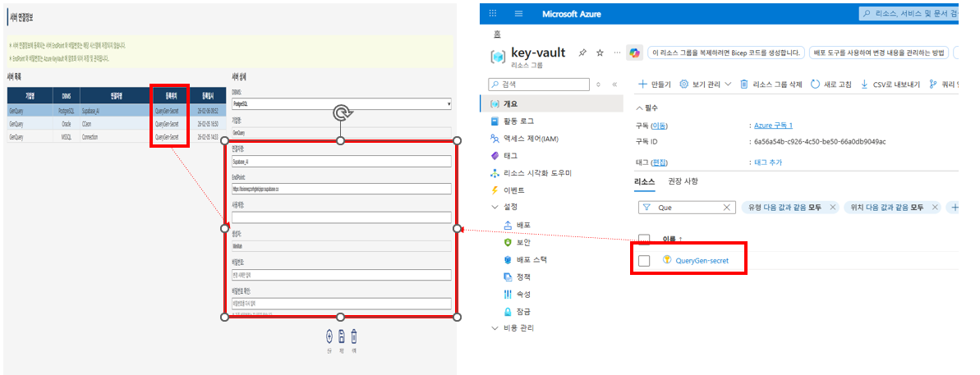The image size is (980, 375).
Task: Favorite key-vault with the star icon
Action: (x=600, y=53)
